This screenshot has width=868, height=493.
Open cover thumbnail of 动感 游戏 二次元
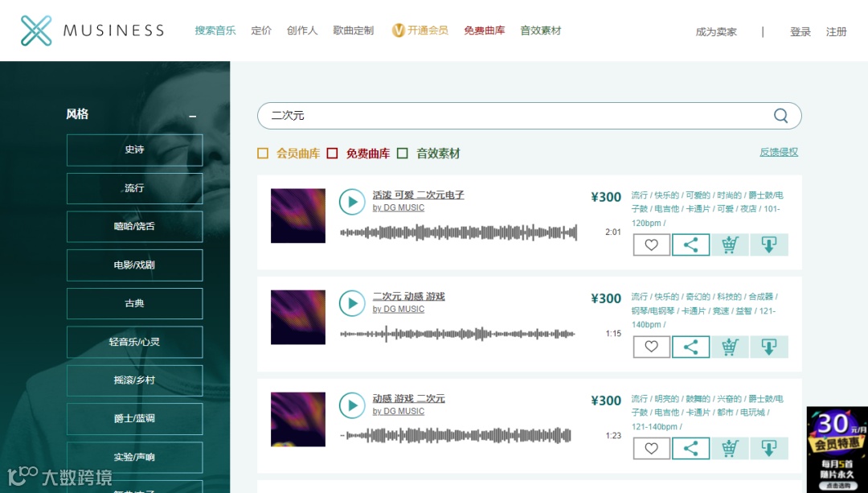298,419
